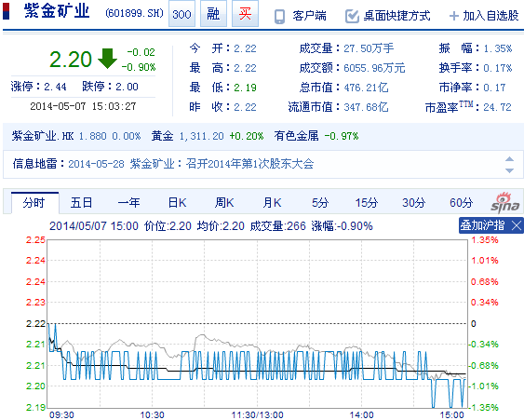Click the red-blue flag icon beside title
524x420 pixels.
6,11
